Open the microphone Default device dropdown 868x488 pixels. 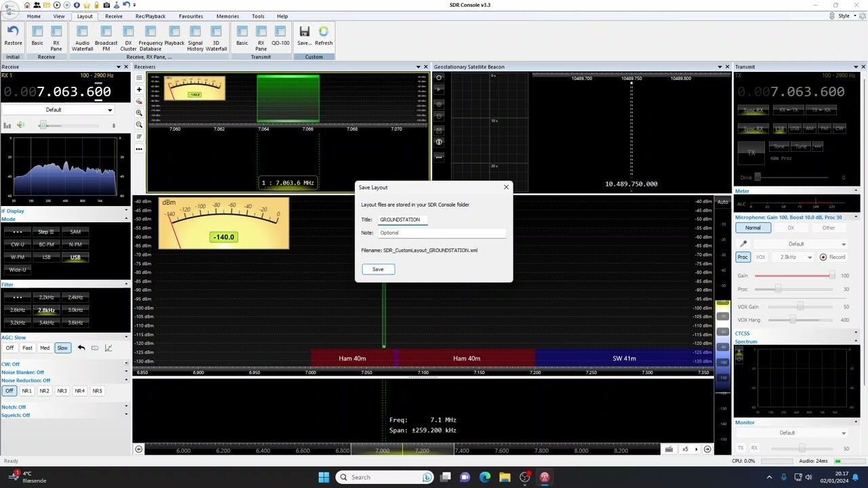[x=801, y=244]
